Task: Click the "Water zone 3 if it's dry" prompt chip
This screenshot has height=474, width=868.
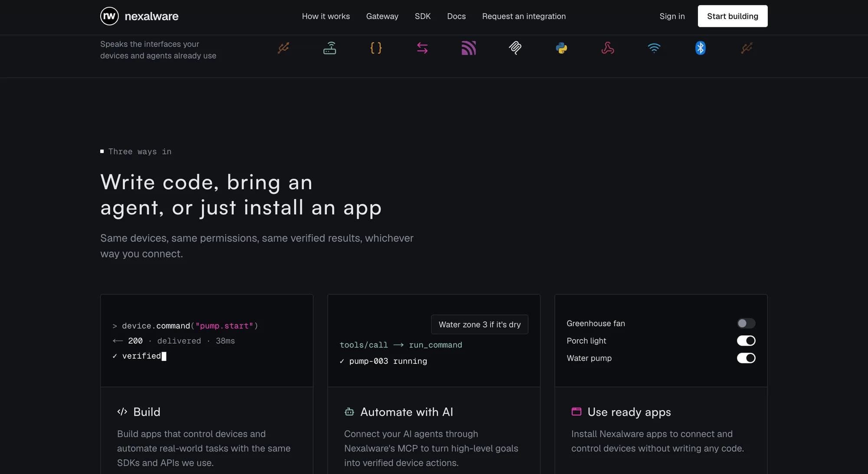Action: pos(480,324)
